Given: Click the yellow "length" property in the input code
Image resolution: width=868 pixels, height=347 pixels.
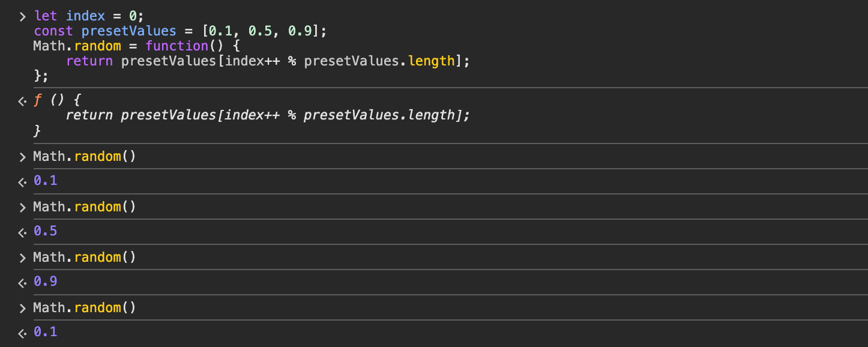Looking at the screenshot, I should click(431, 61).
